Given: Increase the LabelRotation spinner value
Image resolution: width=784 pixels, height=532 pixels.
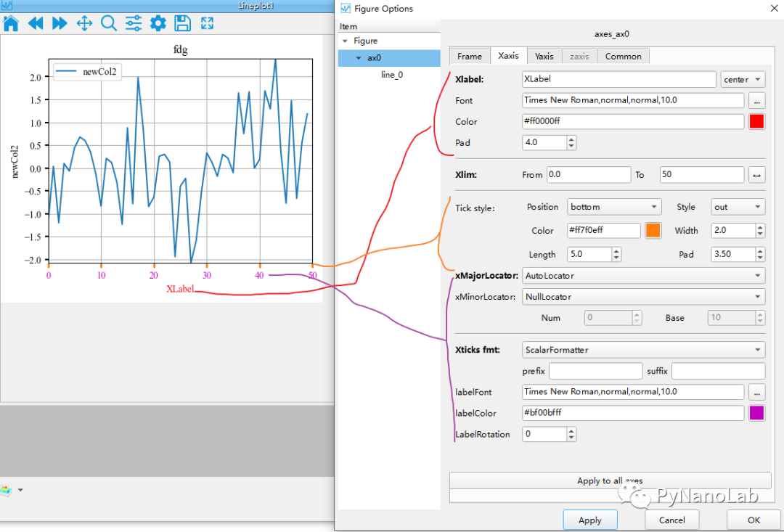Looking at the screenshot, I should 571,430.
